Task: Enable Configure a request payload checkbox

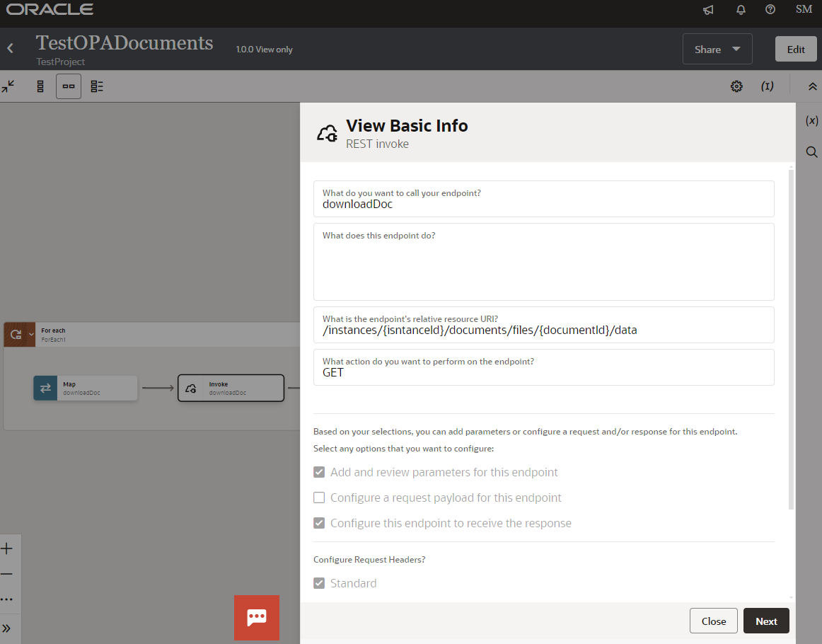Action: tap(319, 498)
